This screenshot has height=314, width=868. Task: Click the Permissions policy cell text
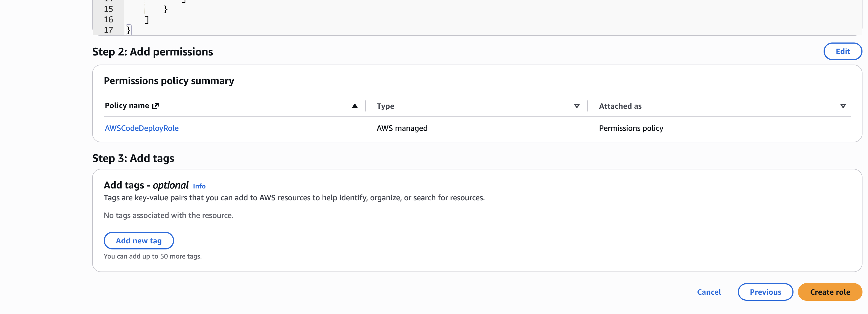pyautogui.click(x=631, y=128)
